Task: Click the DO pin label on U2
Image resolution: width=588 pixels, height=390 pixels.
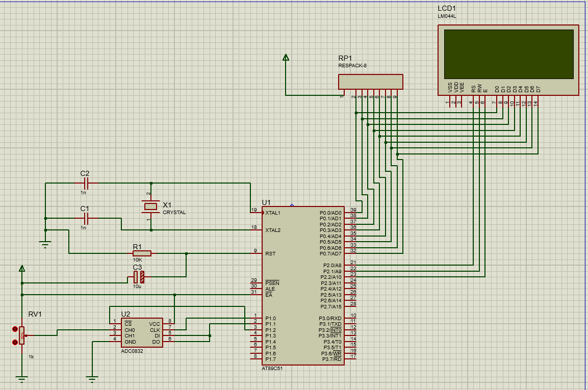Action: (156, 342)
